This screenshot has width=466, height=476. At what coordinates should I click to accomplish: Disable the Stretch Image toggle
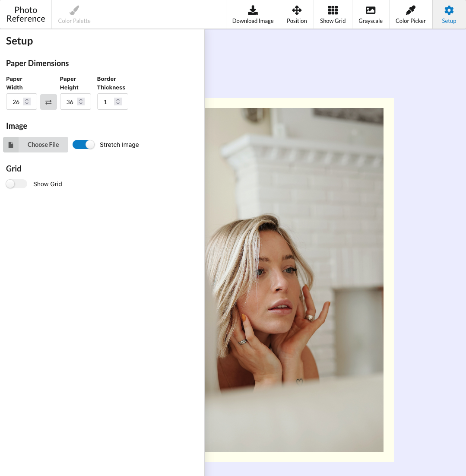coord(83,145)
